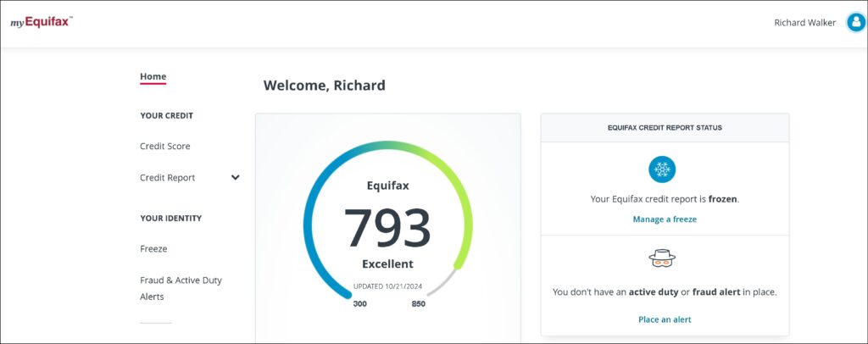Viewport: 868px width, 344px height.
Task: Click the YOUR IDENTITY section heading
Action: pyautogui.click(x=171, y=218)
